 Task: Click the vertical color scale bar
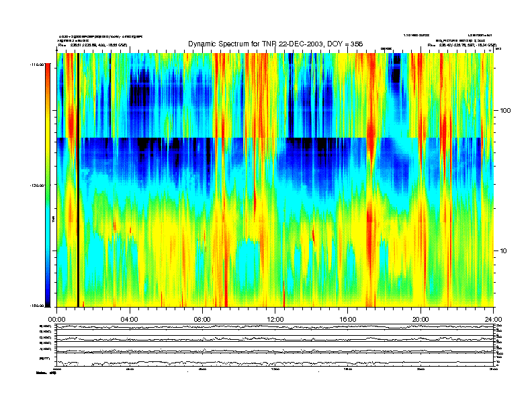pos(48,185)
